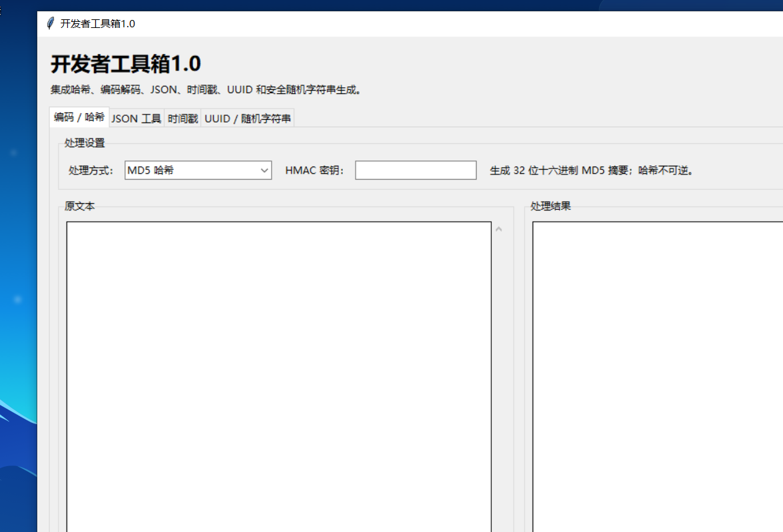Screen dimensions: 783x532
Task: Click the MD5 description text 哈希不可逆
Action: pyautogui.click(x=666, y=170)
